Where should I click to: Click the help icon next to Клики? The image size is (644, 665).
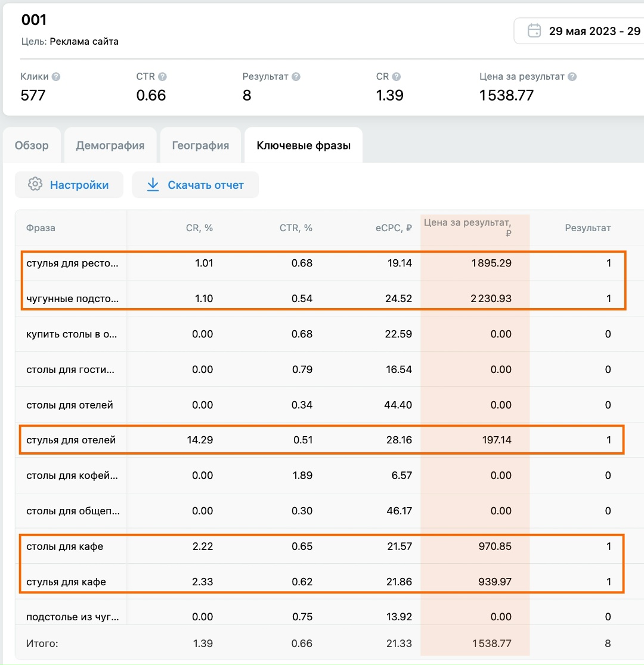pos(56,77)
